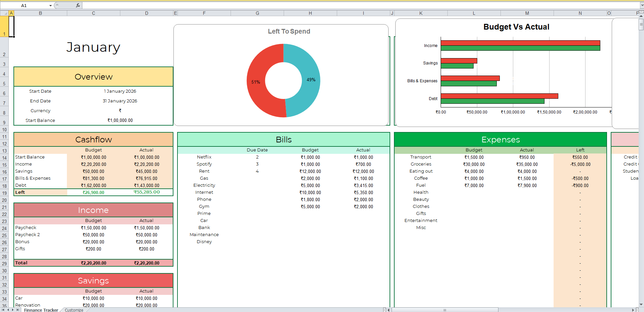Select column C header
Image resolution: width=644 pixels, height=312 pixels.
(93, 13)
